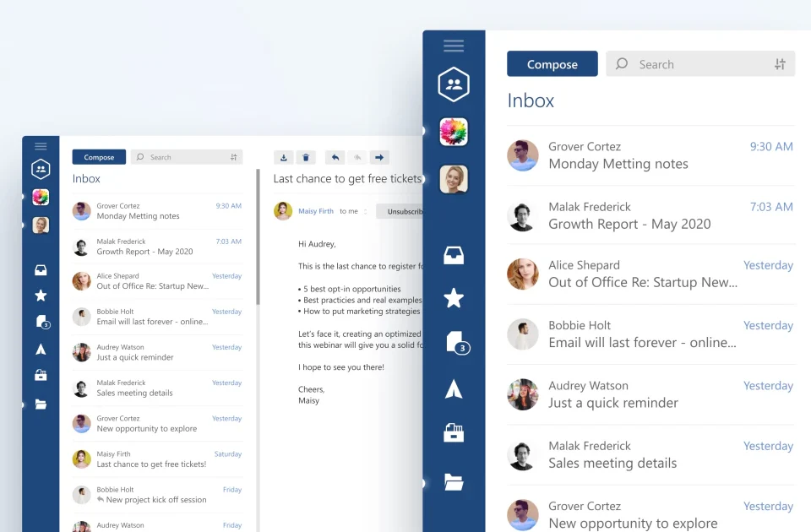
Task: Open sent mail arrow icon in sidebar
Action: pos(454,388)
